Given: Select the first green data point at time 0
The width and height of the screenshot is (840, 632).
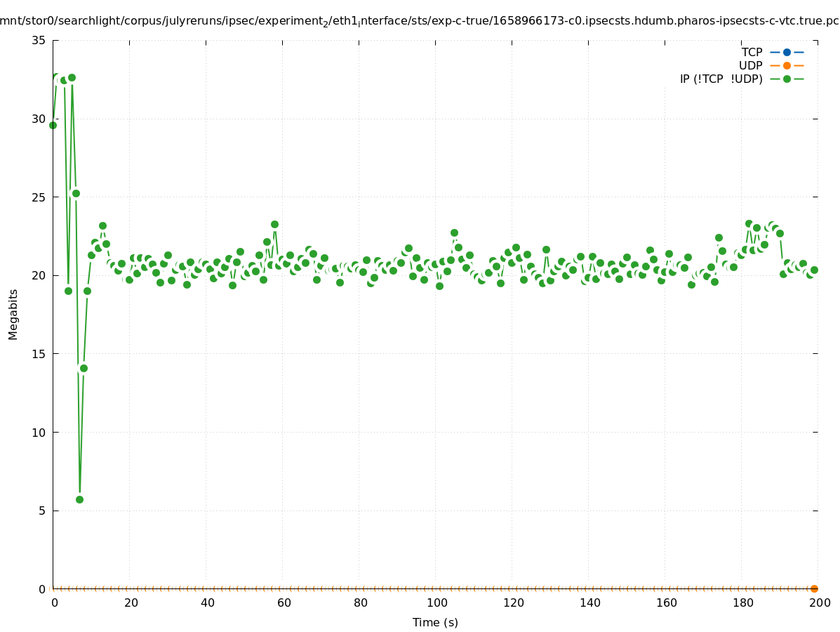Looking at the screenshot, I should [x=53, y=125].
